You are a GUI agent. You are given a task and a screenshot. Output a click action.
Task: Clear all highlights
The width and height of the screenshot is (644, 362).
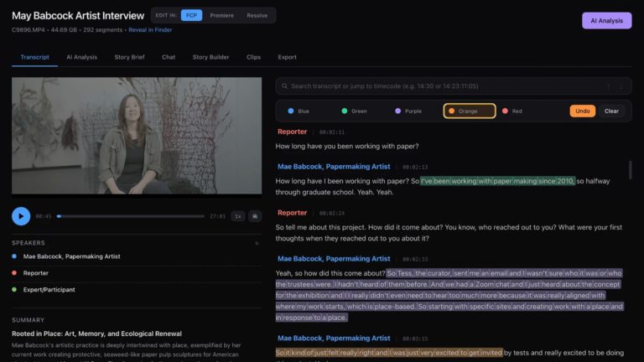(x=611, y=111)
